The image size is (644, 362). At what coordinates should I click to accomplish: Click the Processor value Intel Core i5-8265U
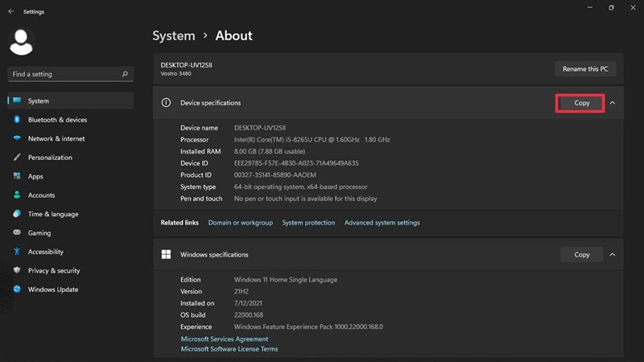312,139
